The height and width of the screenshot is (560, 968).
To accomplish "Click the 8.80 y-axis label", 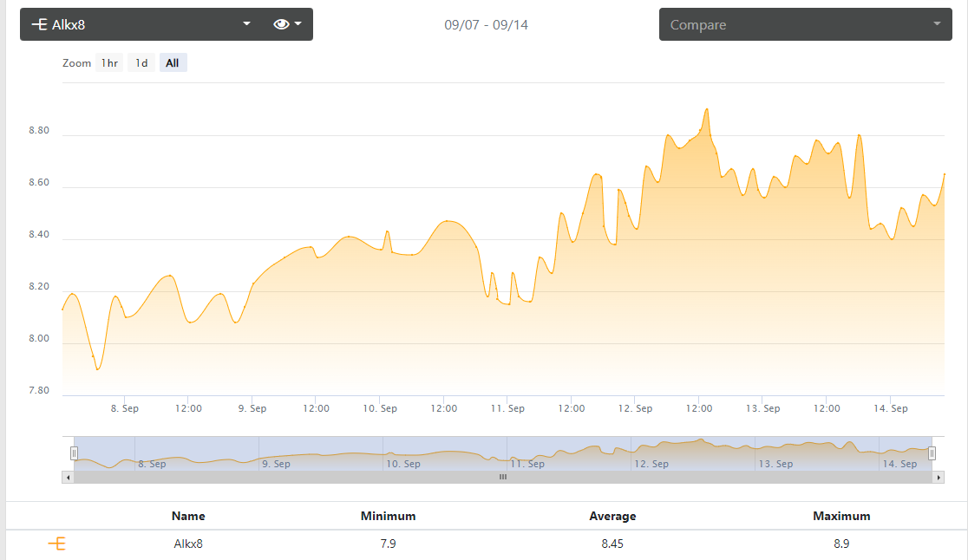I will [39, 130].
